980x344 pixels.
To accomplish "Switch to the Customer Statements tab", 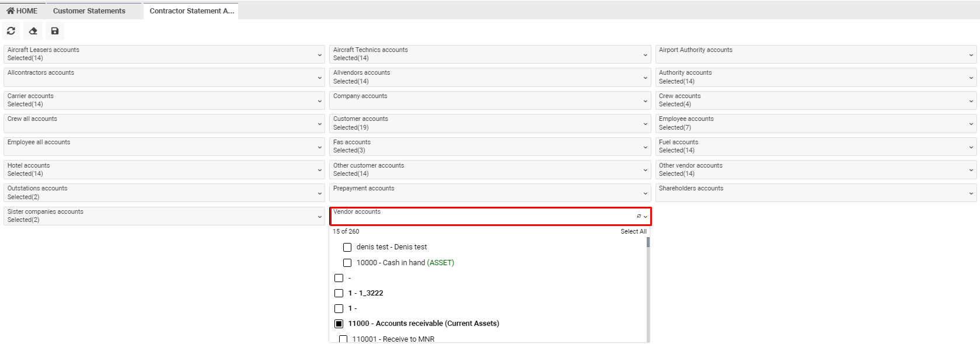I will tap(89, 11).
